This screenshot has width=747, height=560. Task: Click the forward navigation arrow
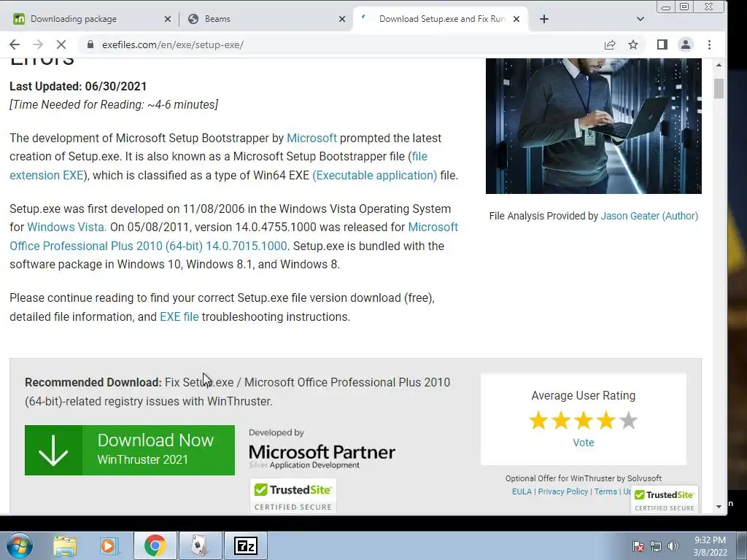tap(38, 44)
